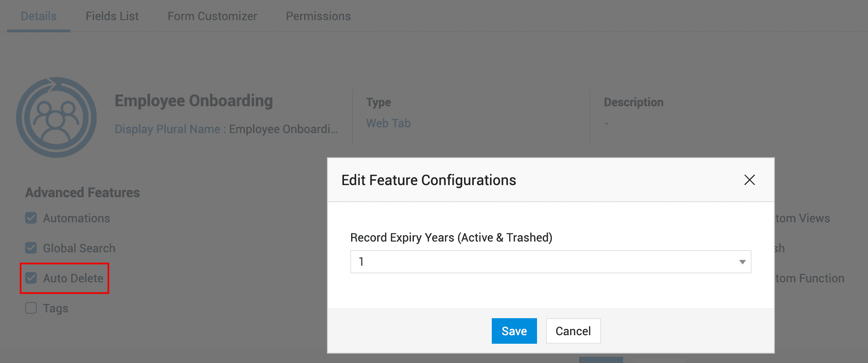Click the Auto Delete label
Viewport: 868px width, 363px height.
73,278
